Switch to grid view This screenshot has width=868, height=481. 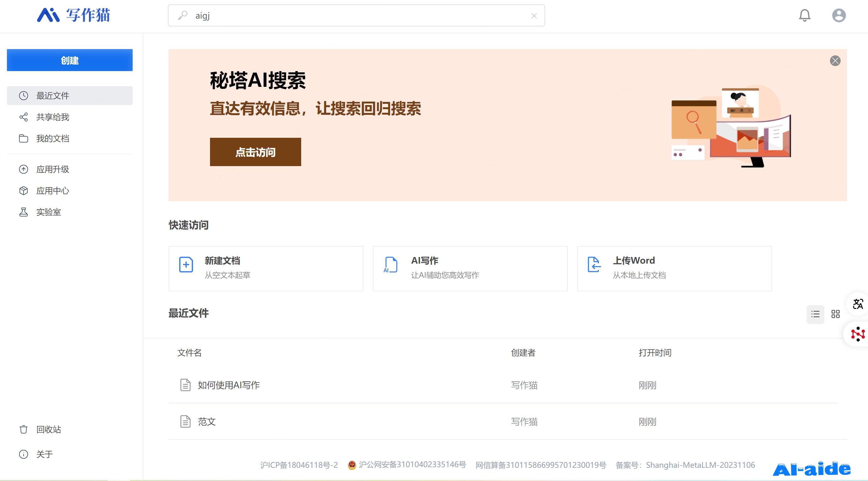click(835, 314)
